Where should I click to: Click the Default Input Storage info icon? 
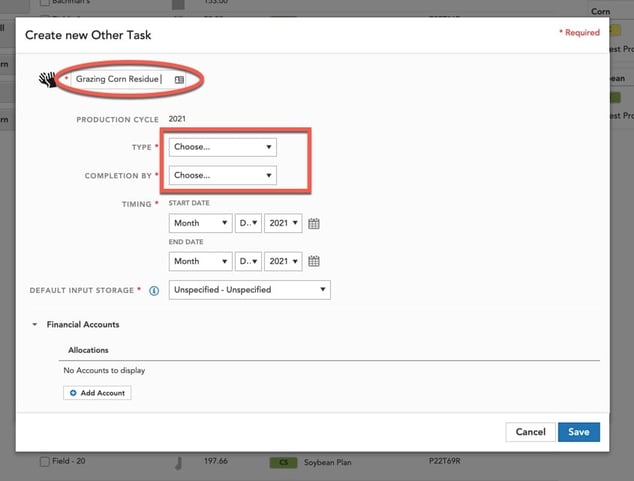(154, 291)
